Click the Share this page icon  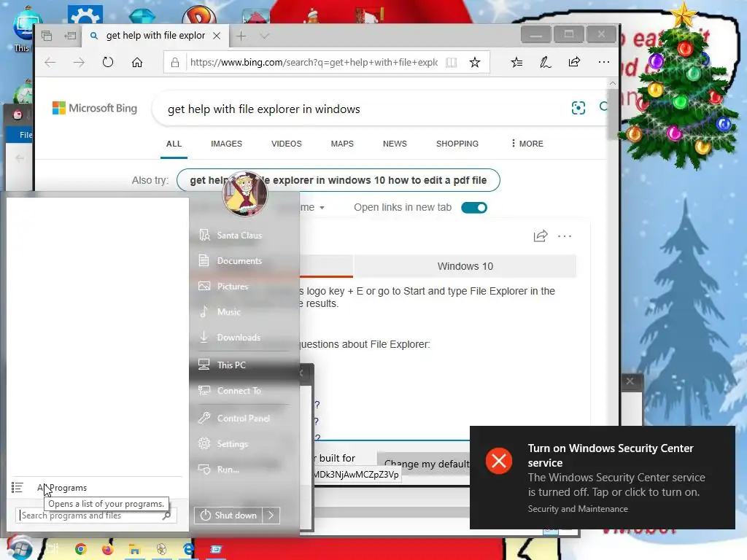(575, 62)
